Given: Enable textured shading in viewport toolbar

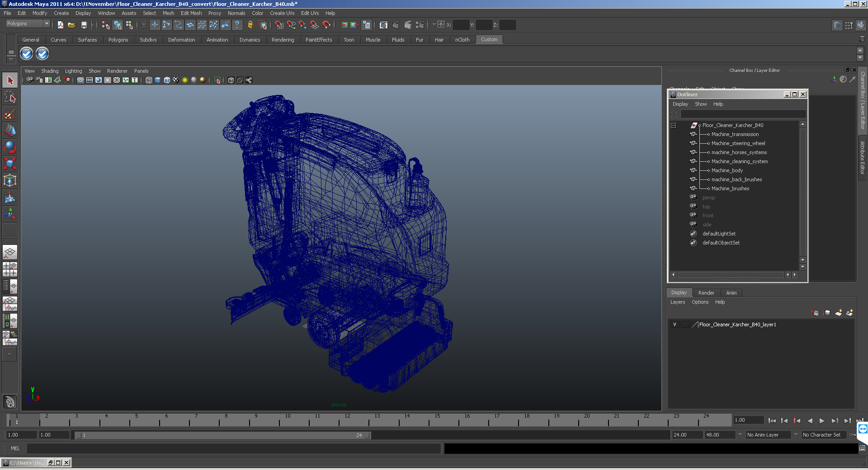Looking at the screenshot, I should [x=175, y=80].
